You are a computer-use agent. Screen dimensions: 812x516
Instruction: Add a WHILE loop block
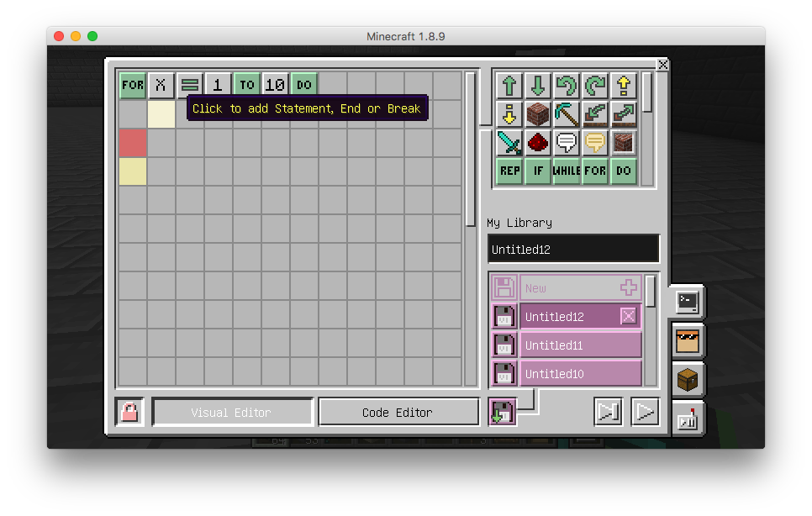coord(566,171)
